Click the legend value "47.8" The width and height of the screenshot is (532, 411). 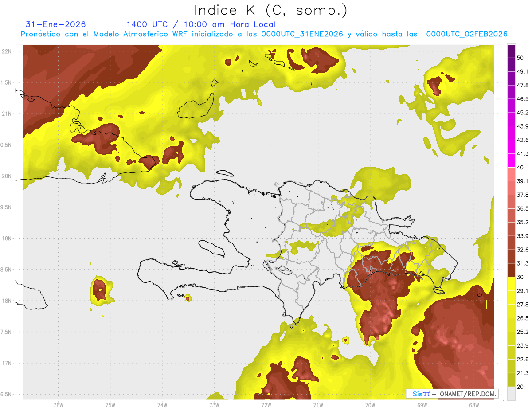tap(523, 85)
